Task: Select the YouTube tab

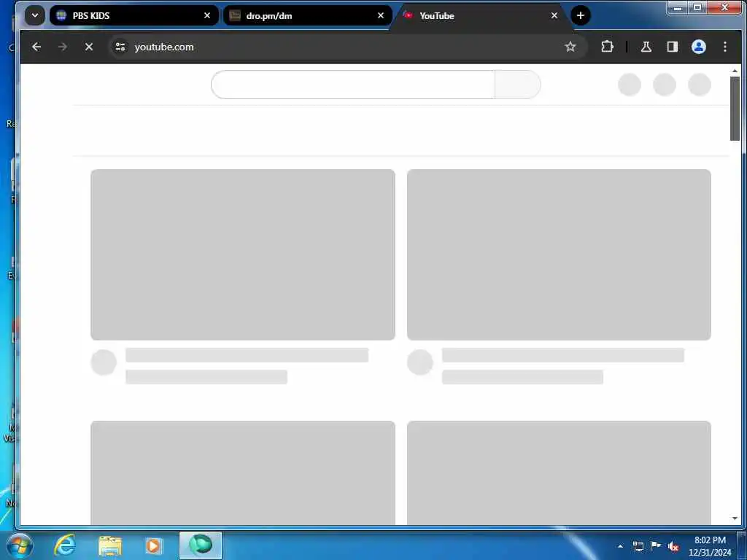Action: (480, 15)
